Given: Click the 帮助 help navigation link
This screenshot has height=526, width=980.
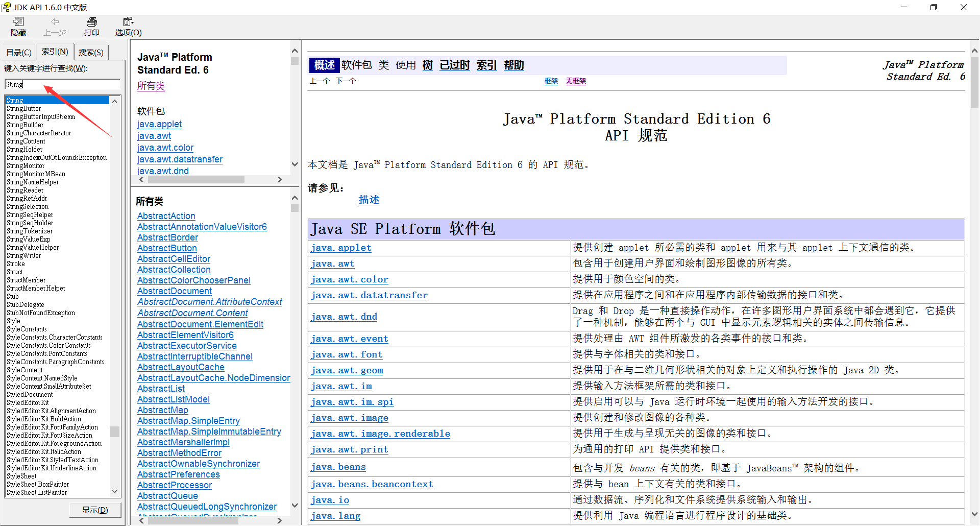Looking at the screenshot, I should point(514,65).
